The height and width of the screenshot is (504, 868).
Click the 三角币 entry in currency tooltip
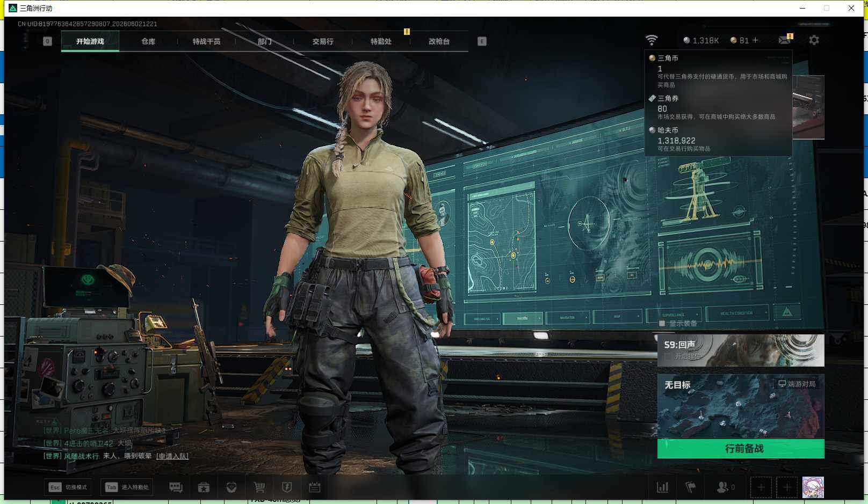718,71
